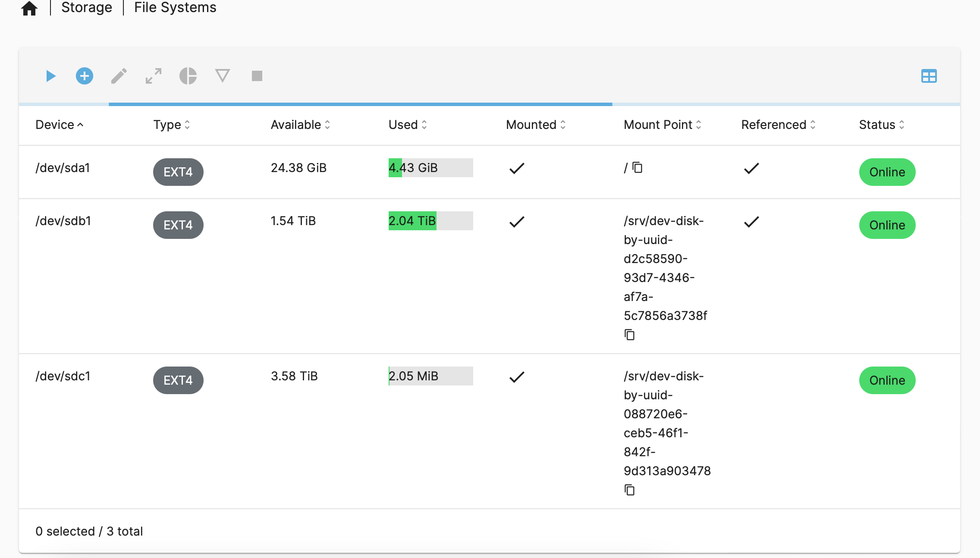The width and height of the screenshot is (980, 558).
Task: Click the pie chart/usage icon in toolbar
Action: (x=188, y=75)
